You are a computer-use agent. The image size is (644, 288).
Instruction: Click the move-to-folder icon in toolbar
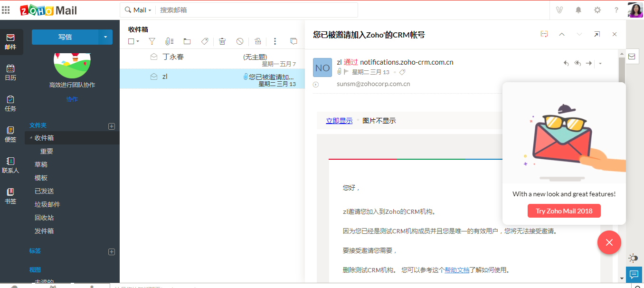point(187,41)
